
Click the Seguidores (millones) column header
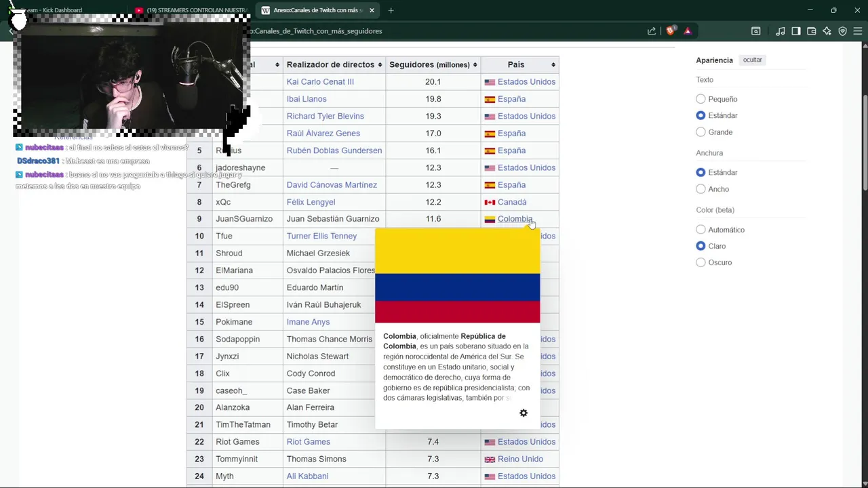[x=433, y=65]
